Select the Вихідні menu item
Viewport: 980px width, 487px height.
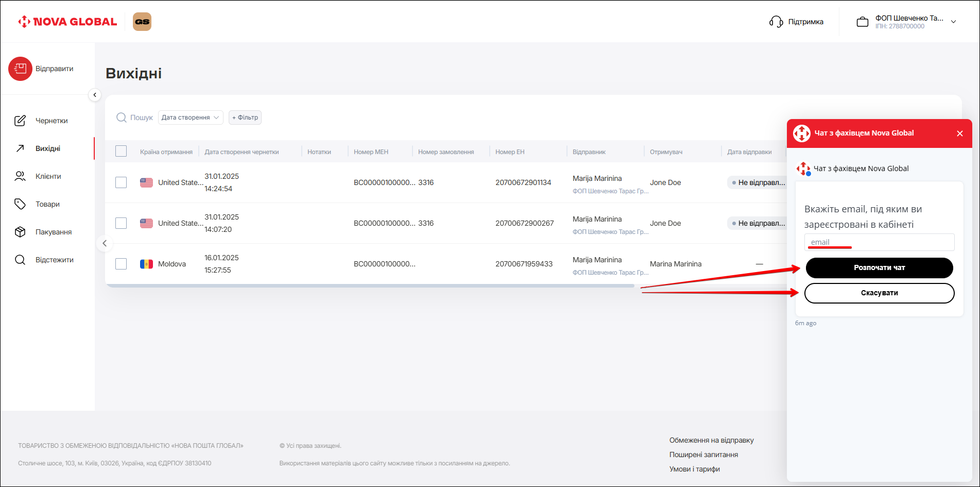pyautogui.click(x=48, y=148)
